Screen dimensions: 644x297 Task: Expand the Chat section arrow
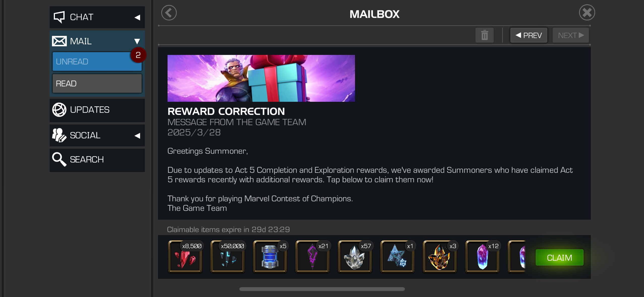coord(137,17)
